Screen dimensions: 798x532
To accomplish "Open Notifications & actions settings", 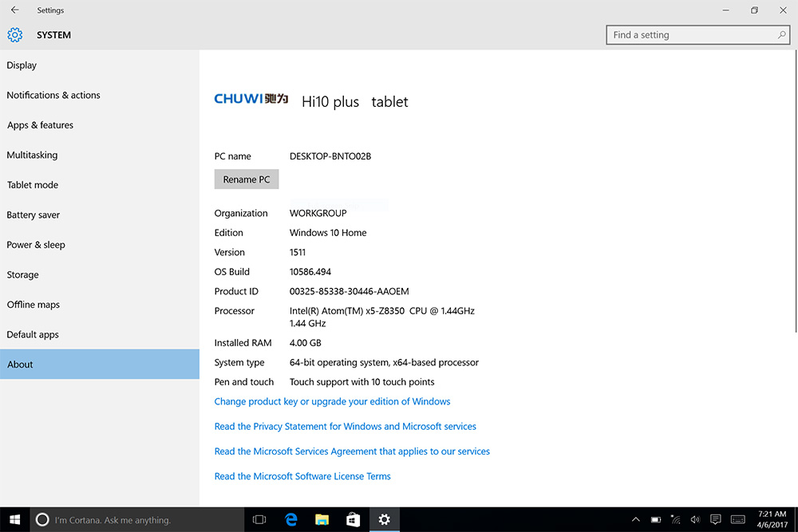I will pos(100,95).
